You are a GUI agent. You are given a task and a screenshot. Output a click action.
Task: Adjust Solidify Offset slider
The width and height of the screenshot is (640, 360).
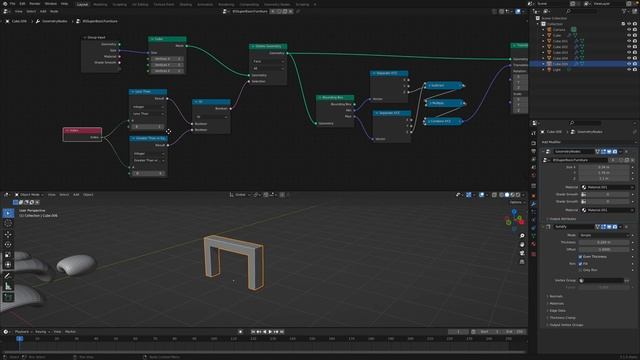pyautogui.click(x=604, y=249)
